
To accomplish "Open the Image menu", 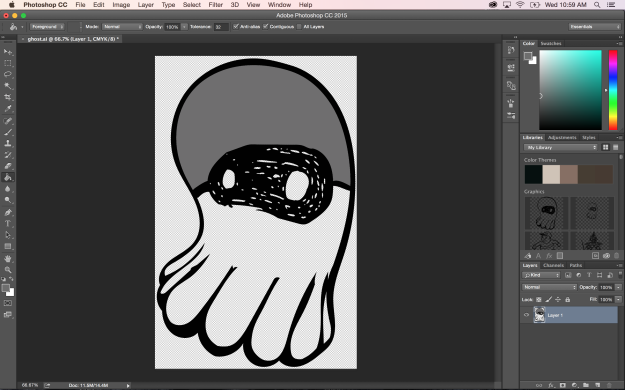I will point(121,5).
